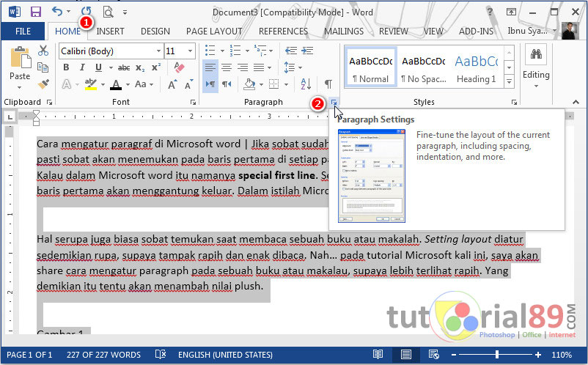Toggle Bold formatting
Screen dimensions: 588x365
point(67,67)
